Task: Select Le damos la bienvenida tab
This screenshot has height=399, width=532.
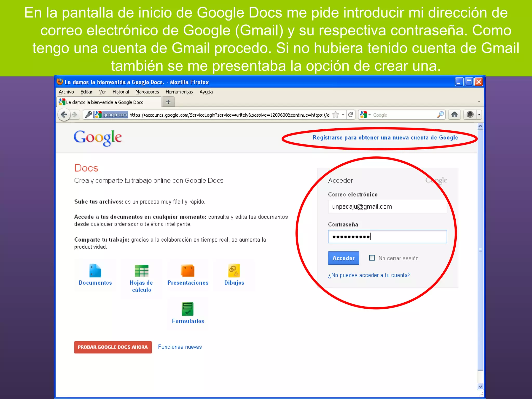Action: tap(109, 102)
